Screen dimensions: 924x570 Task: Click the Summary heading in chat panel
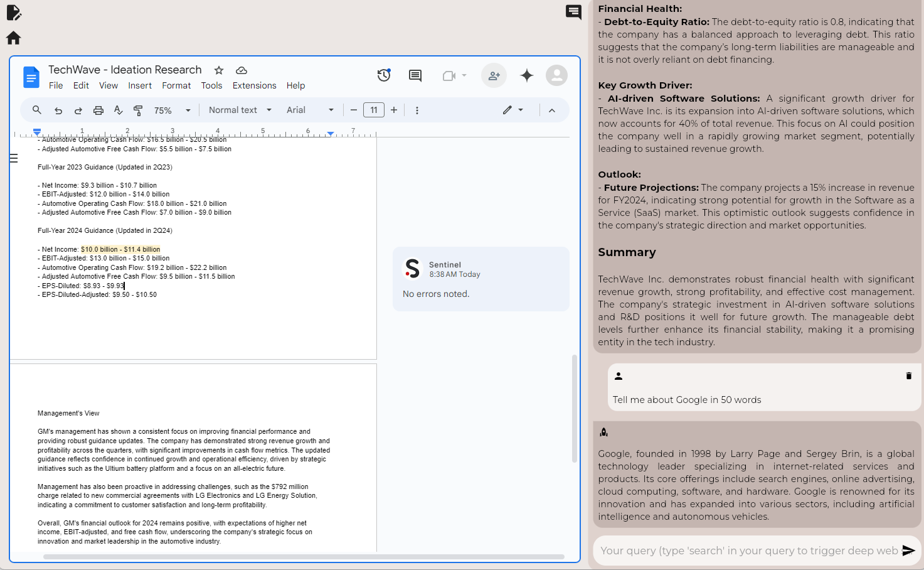click(x=627, y=252)
